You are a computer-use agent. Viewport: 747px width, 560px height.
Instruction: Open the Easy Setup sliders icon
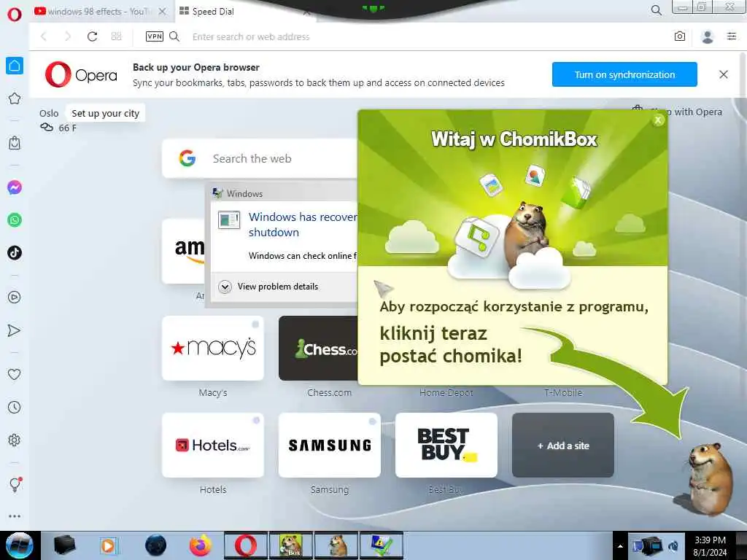coord(732,36)
